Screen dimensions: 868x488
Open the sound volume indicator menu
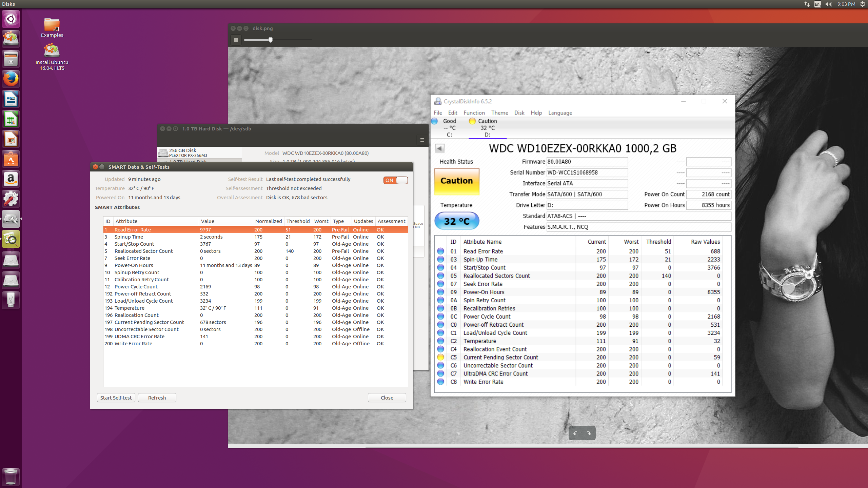tap(828, 4)
